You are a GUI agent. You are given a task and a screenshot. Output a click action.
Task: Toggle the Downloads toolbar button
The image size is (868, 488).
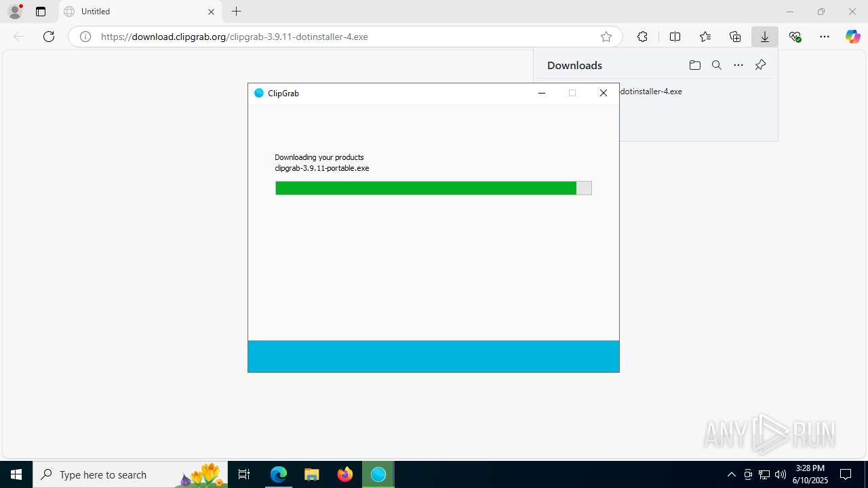point(765,37)
